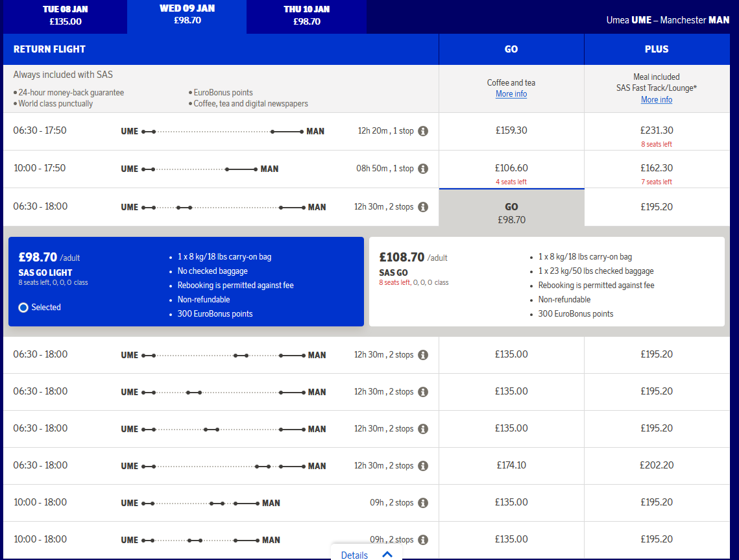The height and width of the screenshot is (560, 739).
Task: Choose the £202.20 PLUS fare
Action: [x=657, y=465]
